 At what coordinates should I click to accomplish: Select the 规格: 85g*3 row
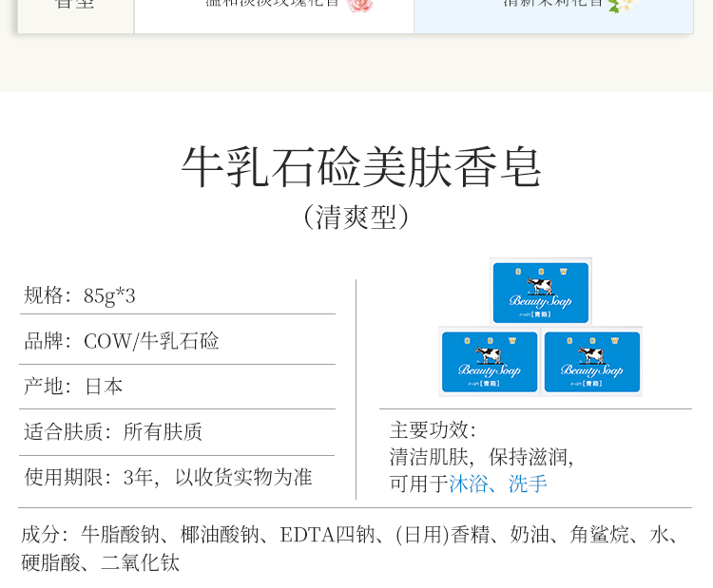(x=177, y=295)
